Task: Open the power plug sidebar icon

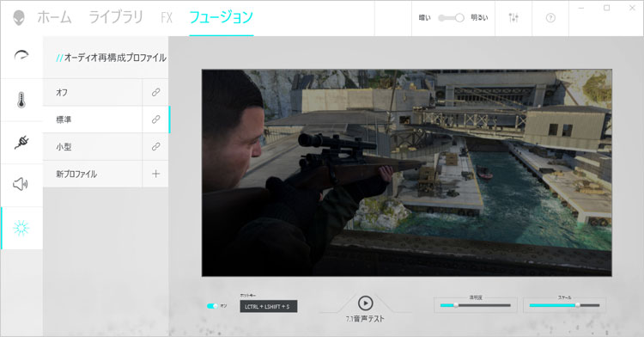Action: click(21, 142)
